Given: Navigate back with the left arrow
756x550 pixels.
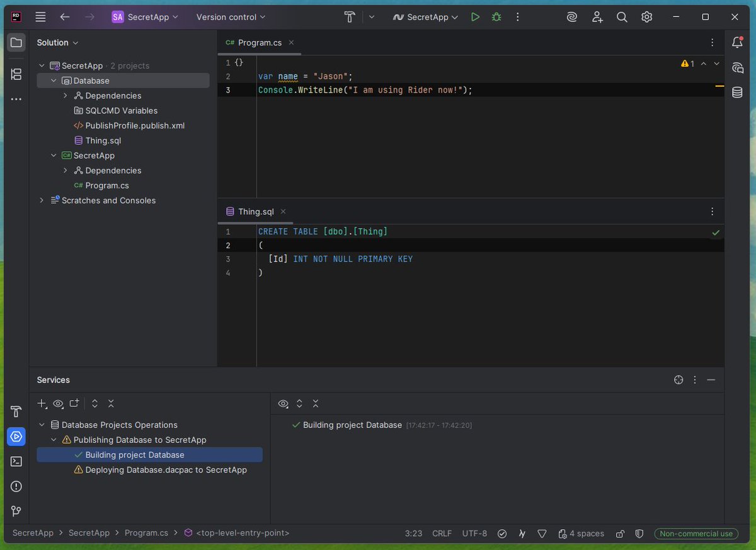Looking at the screenshot, I should click(x=64, y=17).
